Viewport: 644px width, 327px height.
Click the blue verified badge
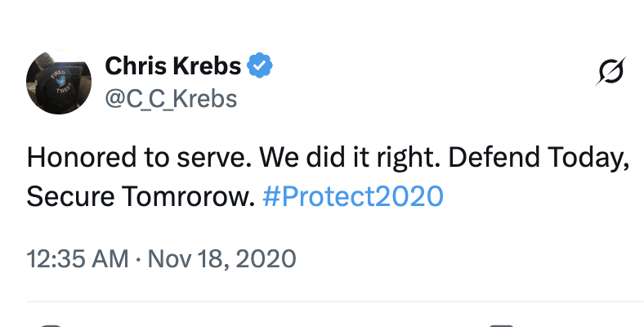click(261, 65)
